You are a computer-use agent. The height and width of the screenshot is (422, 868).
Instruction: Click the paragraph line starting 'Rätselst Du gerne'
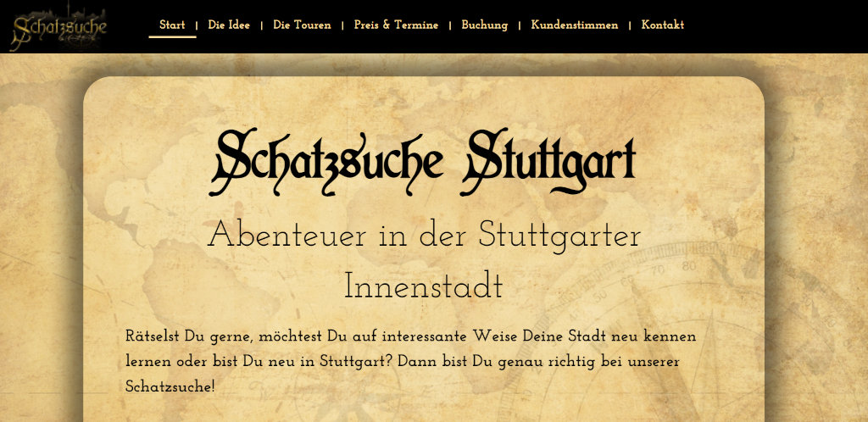(411, 336)
